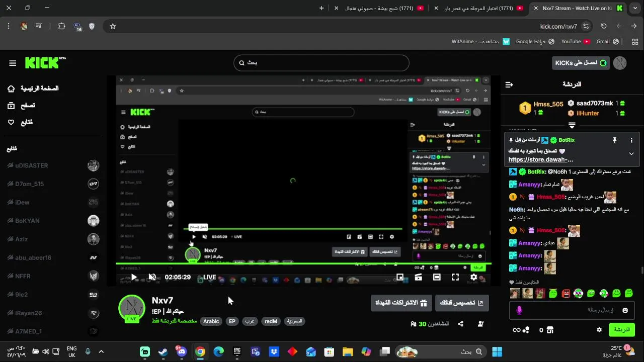Open the moderator user icon beside share
Image resolution: width=644 pixels, height=362 pixels.
coord(481,324)
